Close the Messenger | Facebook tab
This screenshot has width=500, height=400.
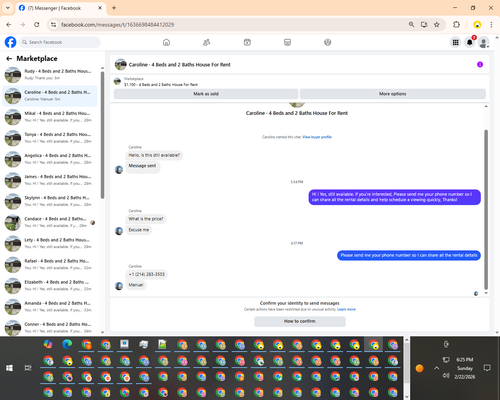pyautogui.click(x=100, y=8)
